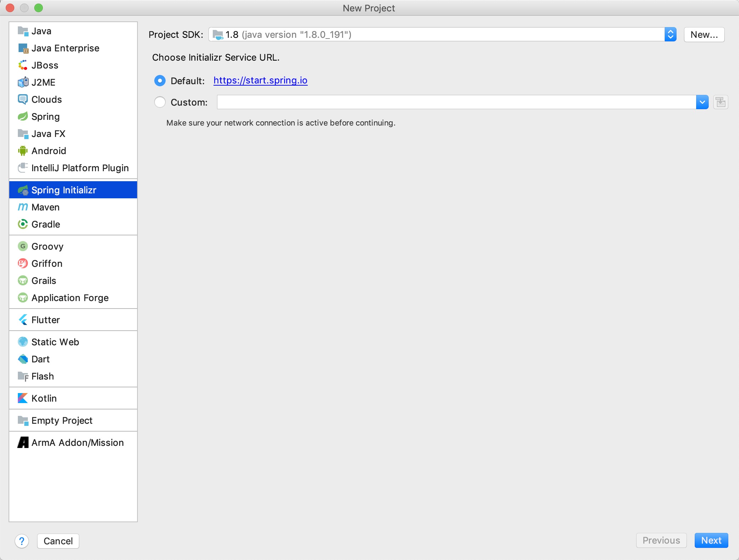Screen dimensions: 739x560
Task: Select Static Web project type
Action: point(73,342)
